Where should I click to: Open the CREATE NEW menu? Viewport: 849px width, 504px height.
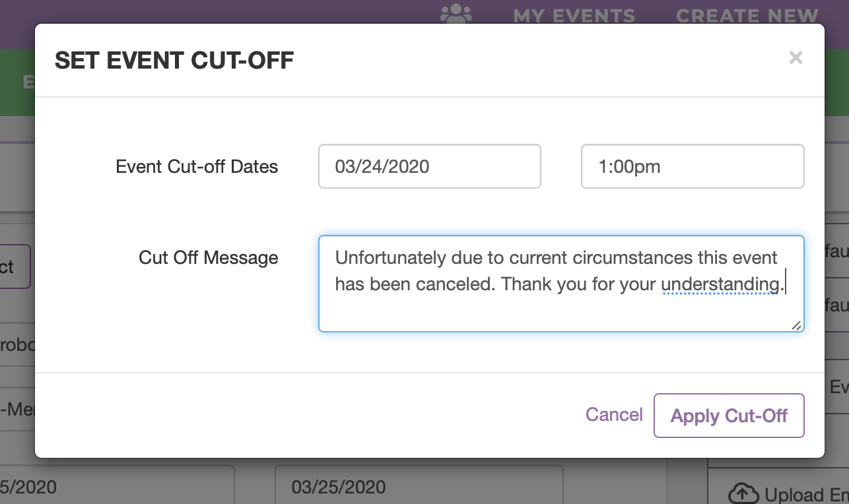coord(747,16)
